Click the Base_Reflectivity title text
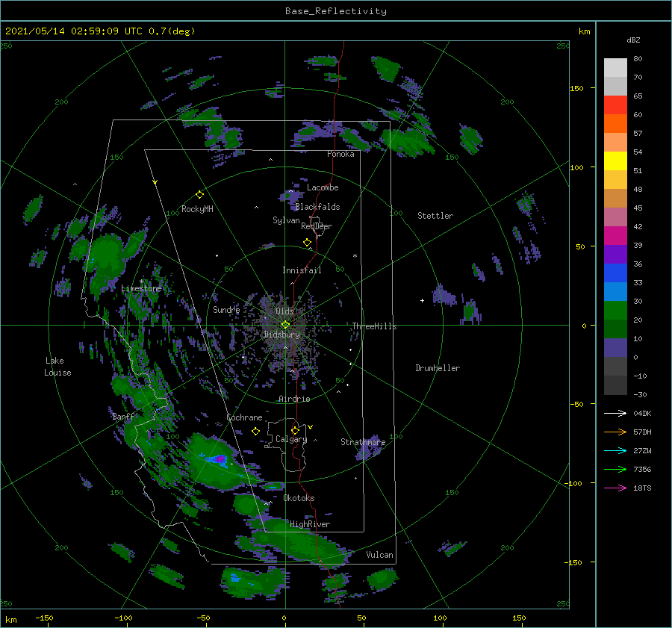The width and height of the screenshot is (672, 628). pyautogui.click(x=336, y=11)
